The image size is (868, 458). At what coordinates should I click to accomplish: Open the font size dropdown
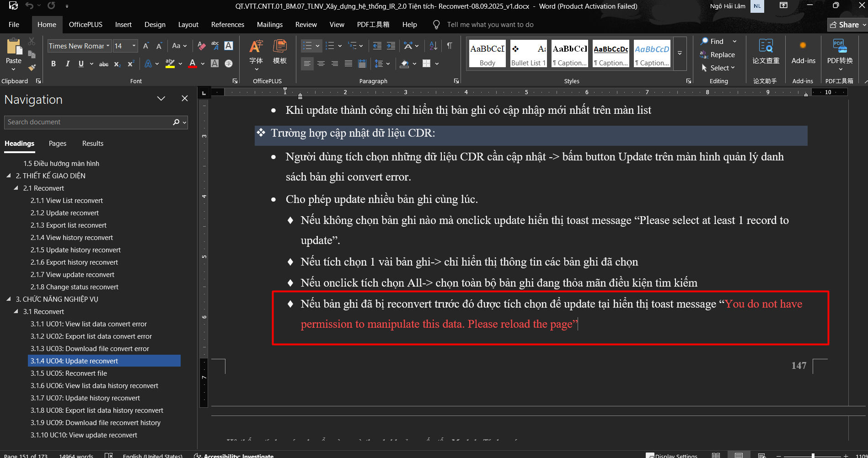click(134, 46)
